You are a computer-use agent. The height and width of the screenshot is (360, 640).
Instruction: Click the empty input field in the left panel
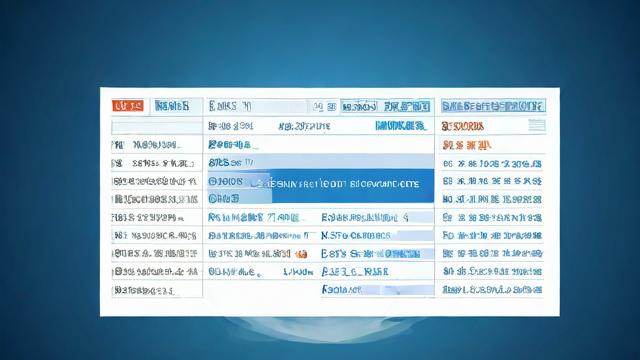(157, 127)
